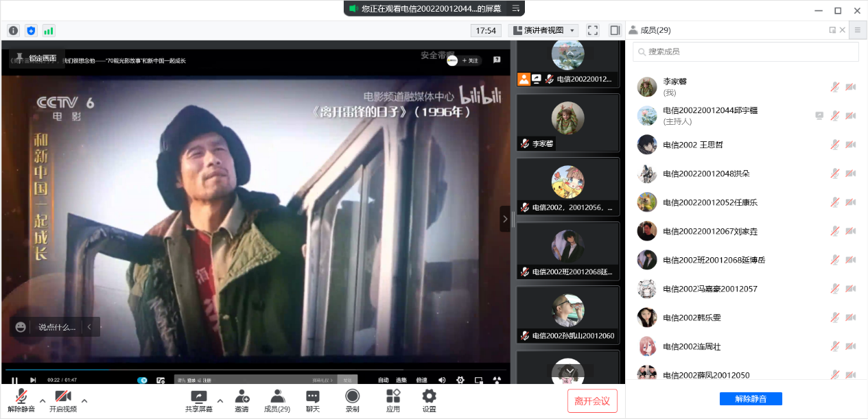The image size is (868, 419).
Task: Open the Invite option
Action: pos(242,401)
